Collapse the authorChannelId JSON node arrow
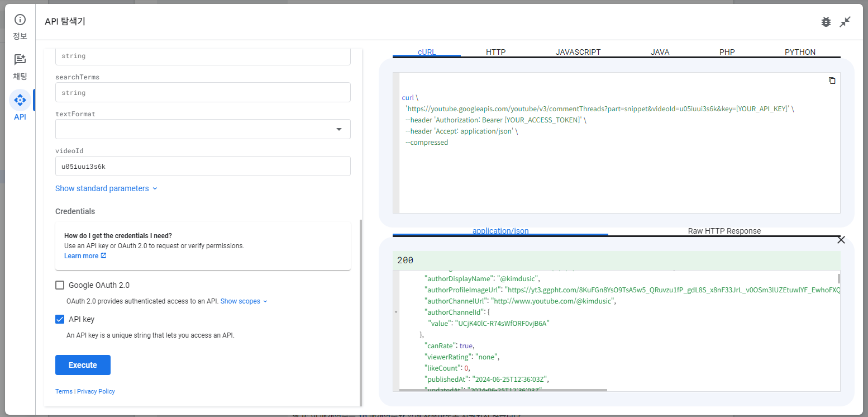 (x=396, y=312)
